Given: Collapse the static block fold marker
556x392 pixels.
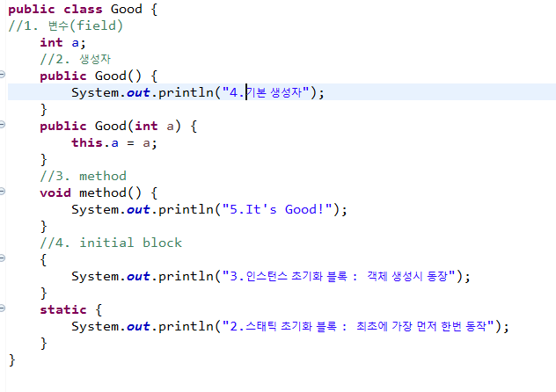Looking at the screenshot, I should pyautogui.click(x=2, y=309).
